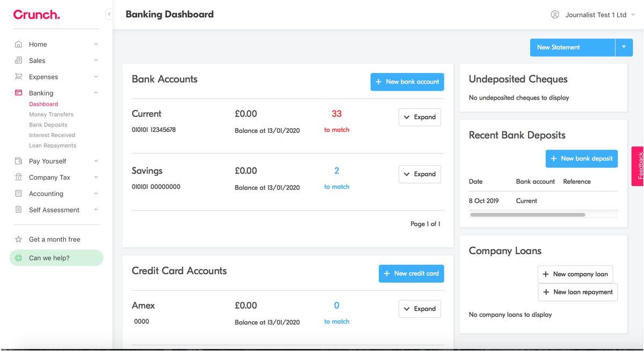
Task: Click the Sales document icon
Action: (19, 61)
